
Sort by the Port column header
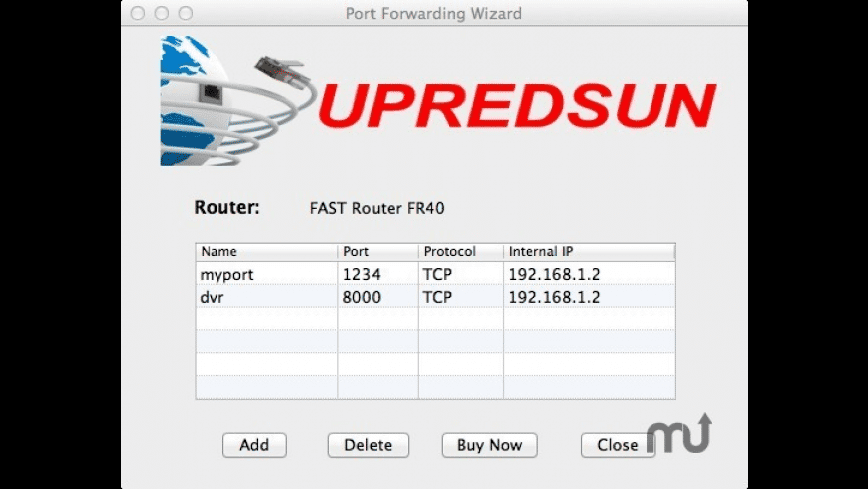pos(378,251)
